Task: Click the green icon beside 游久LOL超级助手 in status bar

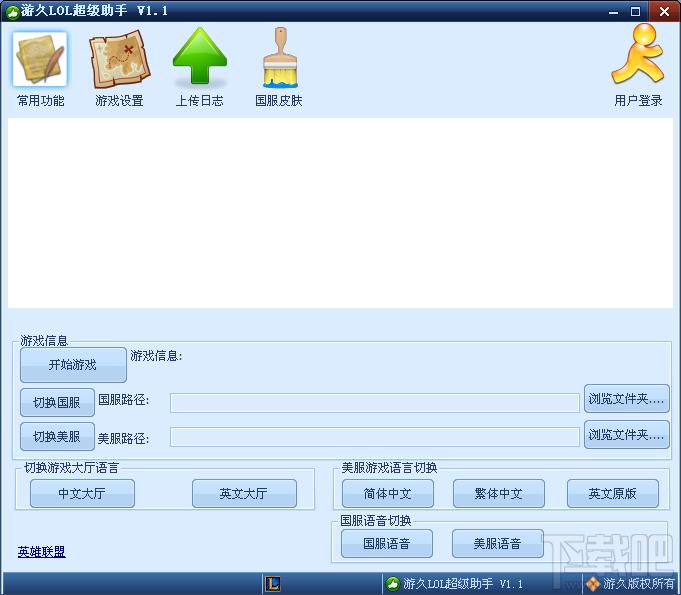Action: pyautogui.click(x=393, y=584)
